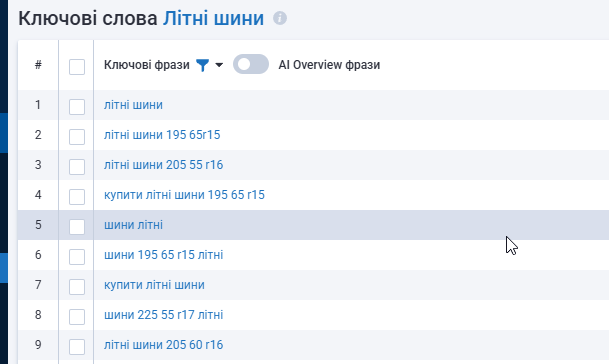Toggle the AI Overview фрази switch
Image resolution: width=609 pixels, height=364 pixels.
(x=251, y=64)
